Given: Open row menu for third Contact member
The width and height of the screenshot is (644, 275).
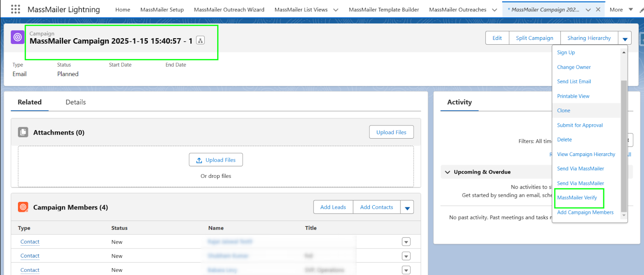Looking at the screenshot, I should click(x=406, y=270).
